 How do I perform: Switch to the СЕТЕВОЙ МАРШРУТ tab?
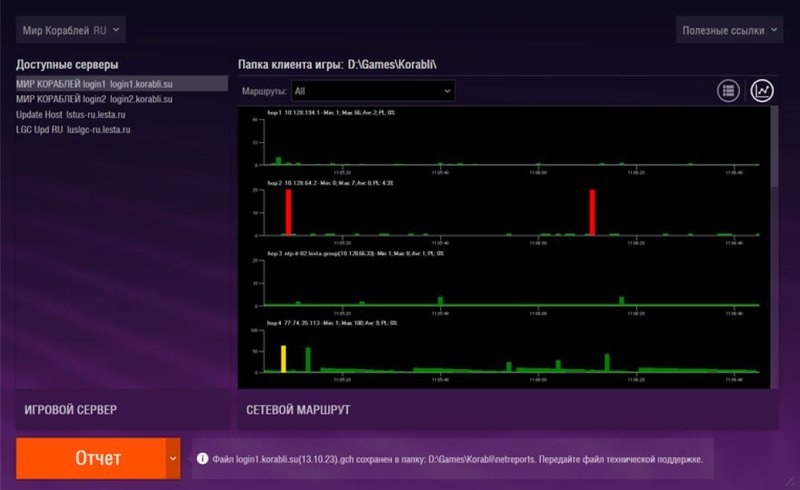297,410
